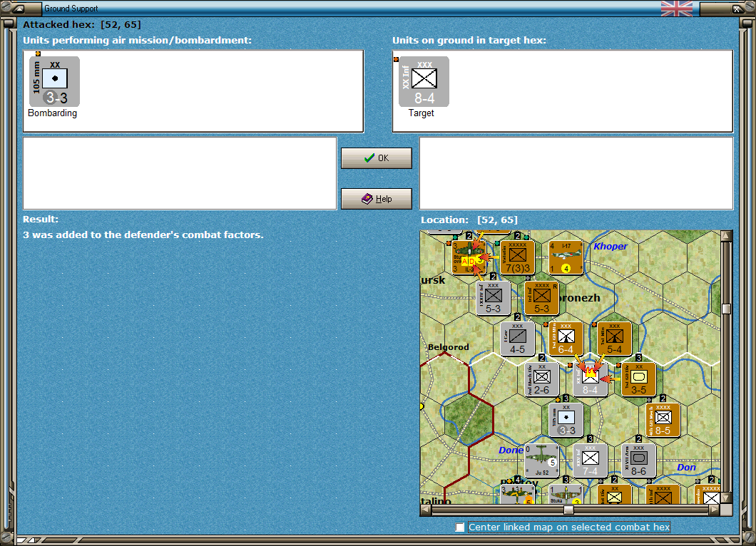Screen dimensions: 756x546
Task: Click the Khoper river label on map
Action: coord(611,246)
